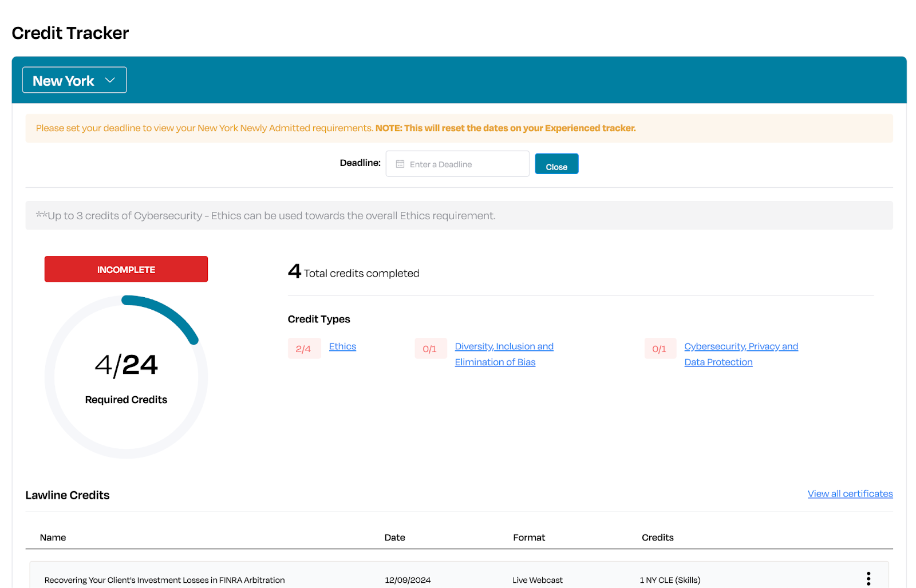
Task: Select the 0/1 Diversity credit badge
Action: (430, 349)
